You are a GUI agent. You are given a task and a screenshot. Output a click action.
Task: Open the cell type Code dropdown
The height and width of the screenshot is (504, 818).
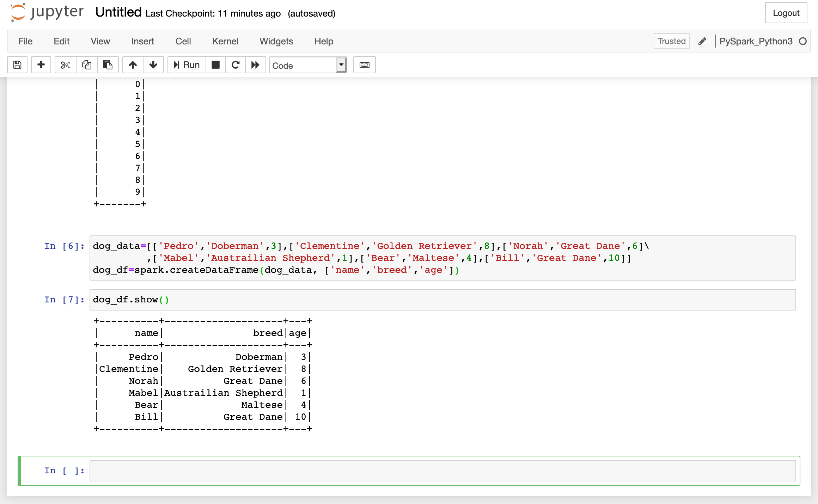(x=308, y=65)
